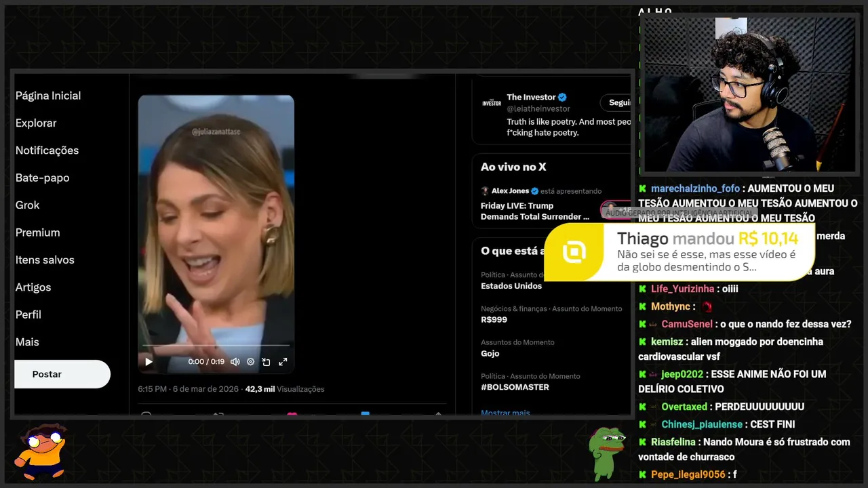868x488 pixels.
Task: Click the badge beside CamuSenel's name
Action: coord(654,324)
